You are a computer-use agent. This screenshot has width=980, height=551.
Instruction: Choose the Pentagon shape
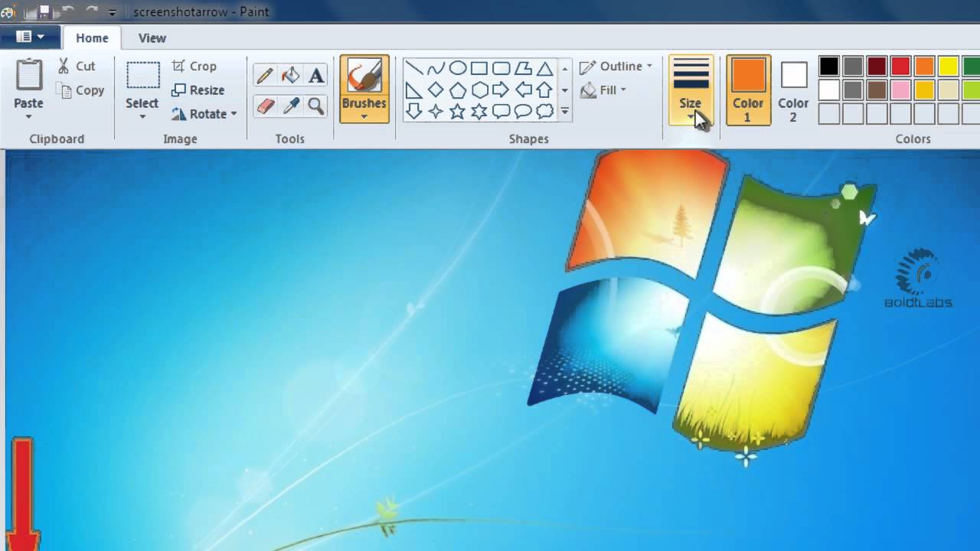pos(458,90)
